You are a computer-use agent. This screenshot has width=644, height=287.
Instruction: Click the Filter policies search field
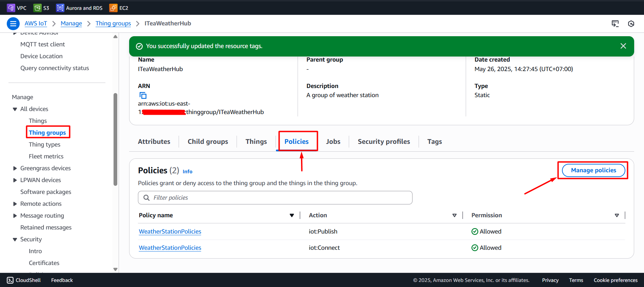click(275, 198)
